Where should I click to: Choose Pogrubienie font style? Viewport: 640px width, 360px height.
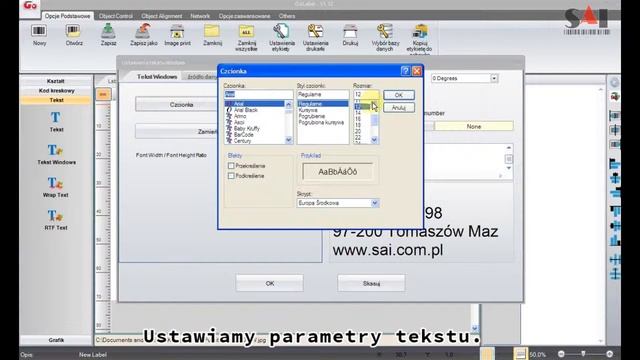pos(311,116)
